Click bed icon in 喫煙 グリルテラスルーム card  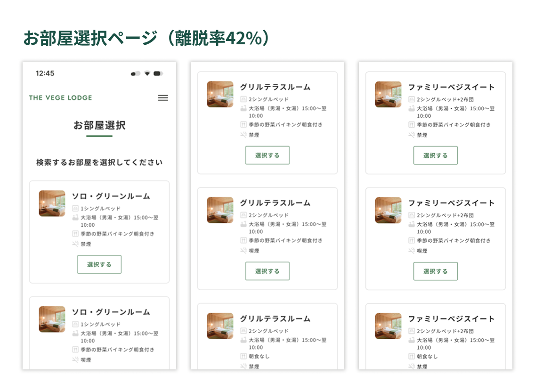(243, 215)
